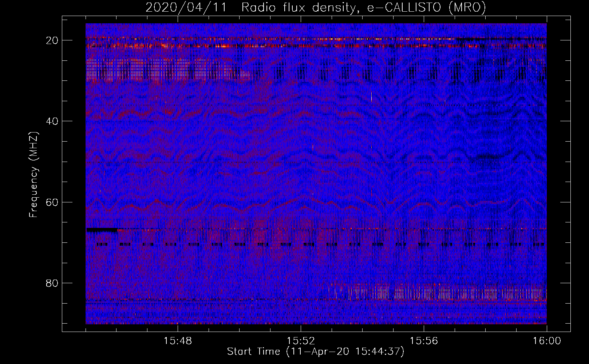The image size is (589, 364).
Task: Click the 80 MHz frequency tick label
Action: coord(52,283)
